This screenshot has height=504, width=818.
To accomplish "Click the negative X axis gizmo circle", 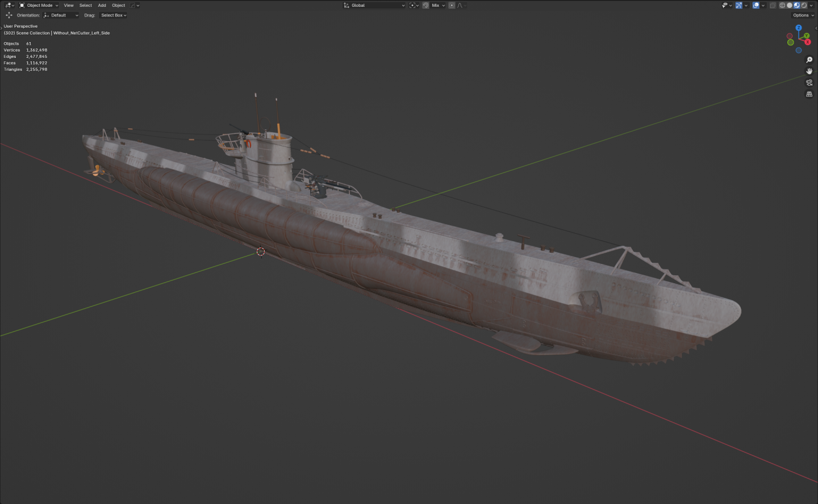I will tap(790, 36).
